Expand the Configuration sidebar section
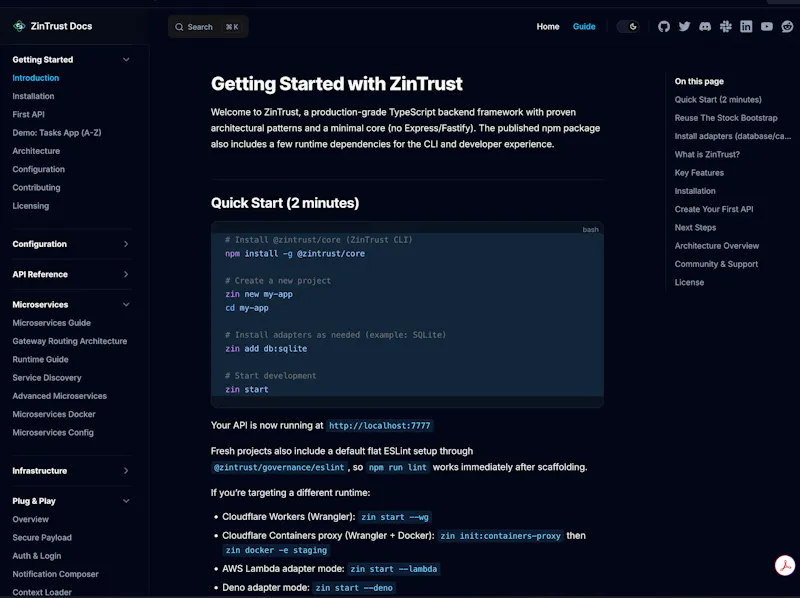 point(126,244)
